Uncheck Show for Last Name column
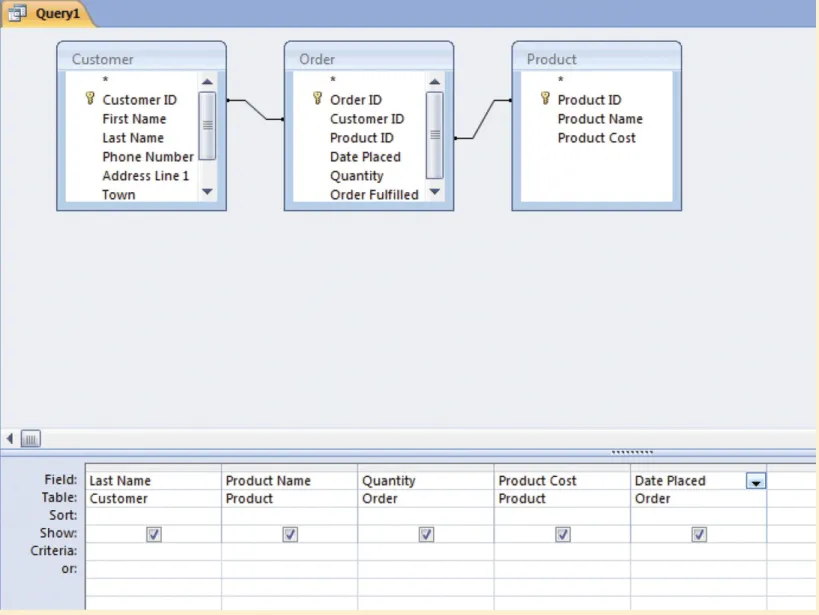 [154, 534]
